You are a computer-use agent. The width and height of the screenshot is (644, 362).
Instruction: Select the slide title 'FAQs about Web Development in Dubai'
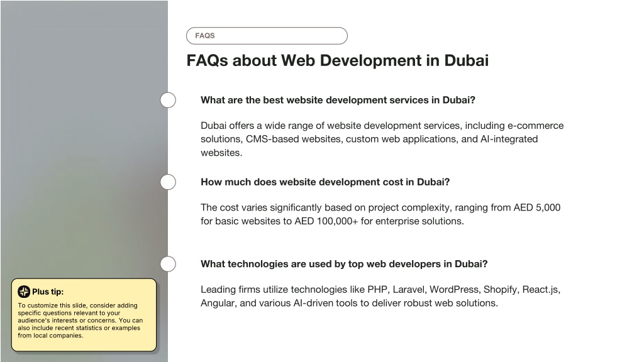point(337,60)
